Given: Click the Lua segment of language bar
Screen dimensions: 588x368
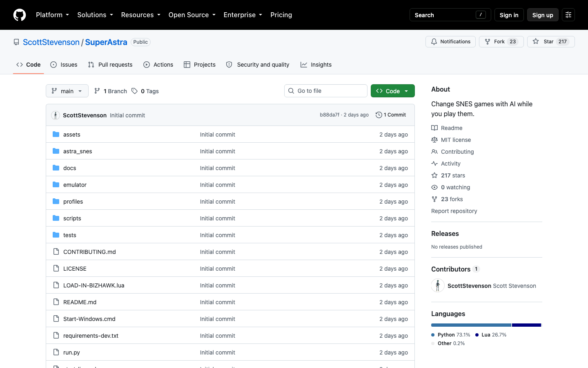Looking at the screenshot, I should pyautogui.click(x=526, y=325).
